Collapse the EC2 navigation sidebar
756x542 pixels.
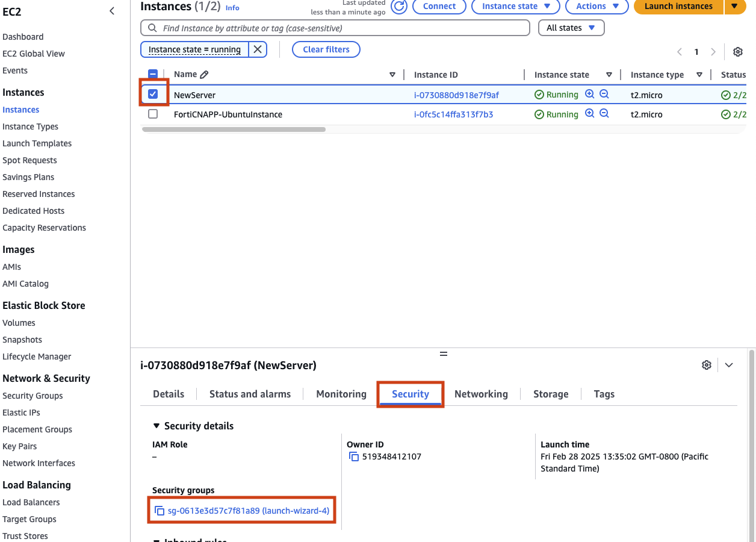click(x=112, y=11)
